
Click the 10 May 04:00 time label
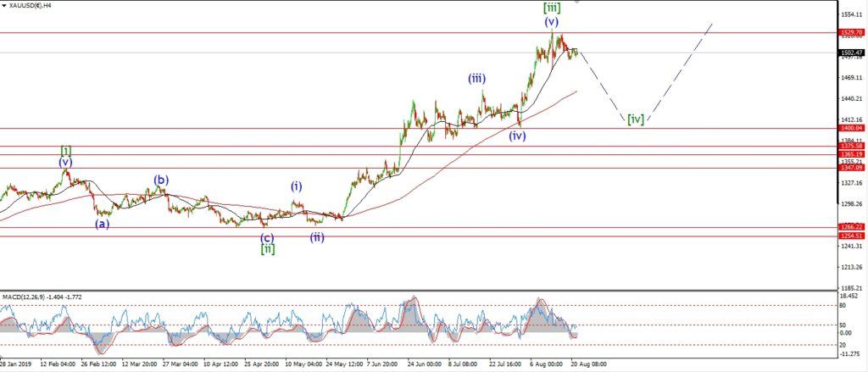coord(304,365)
